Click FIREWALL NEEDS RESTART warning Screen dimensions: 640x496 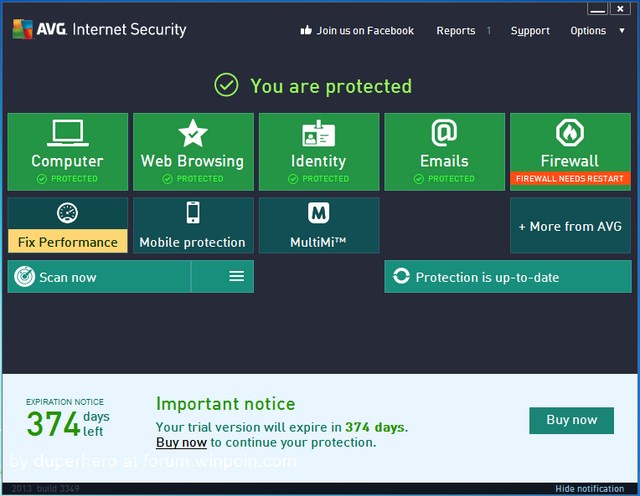(570, 178)
